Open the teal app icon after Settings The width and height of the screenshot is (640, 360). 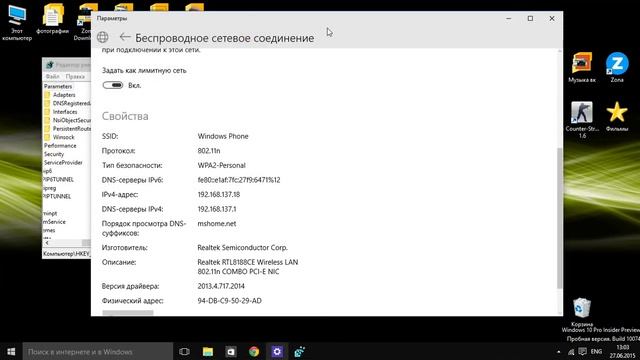[300, 351]
